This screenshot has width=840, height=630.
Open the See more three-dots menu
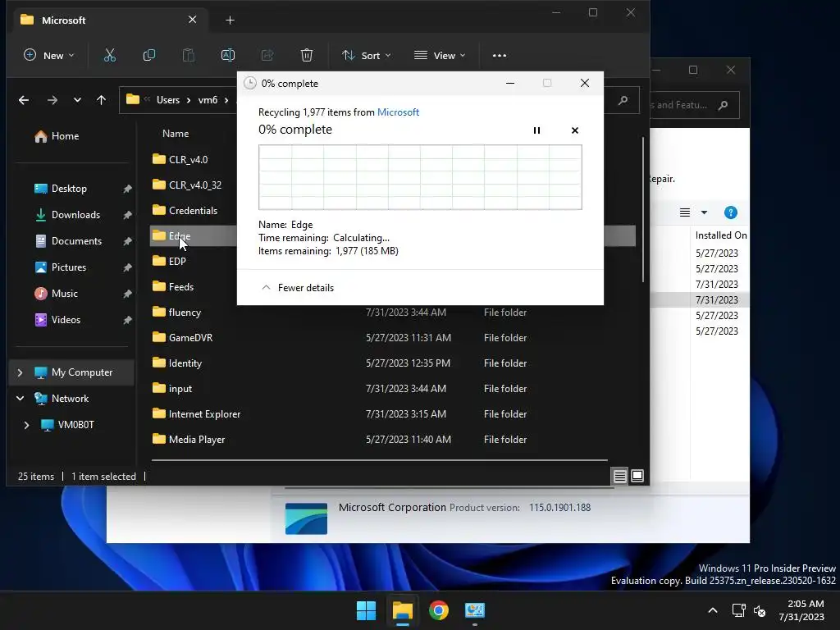pyautogui.click(x=500, y=55)
